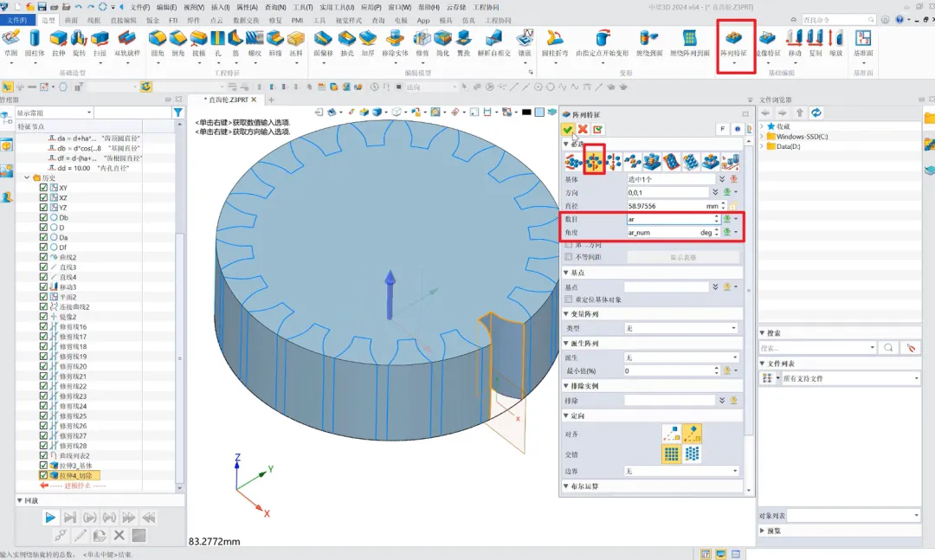
Task: Choose the circular pattern type icon
Action: coord(594,160)
